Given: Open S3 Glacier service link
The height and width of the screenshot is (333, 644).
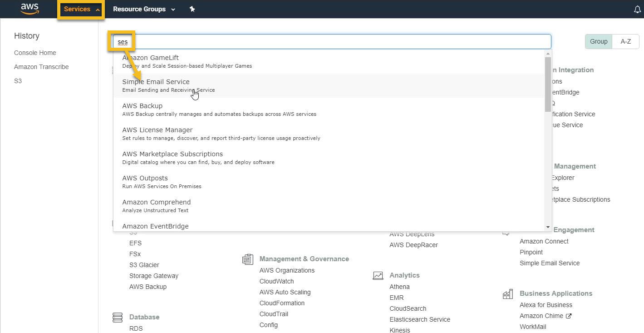Looking at the screenshot, I should [x=144, y=265].
